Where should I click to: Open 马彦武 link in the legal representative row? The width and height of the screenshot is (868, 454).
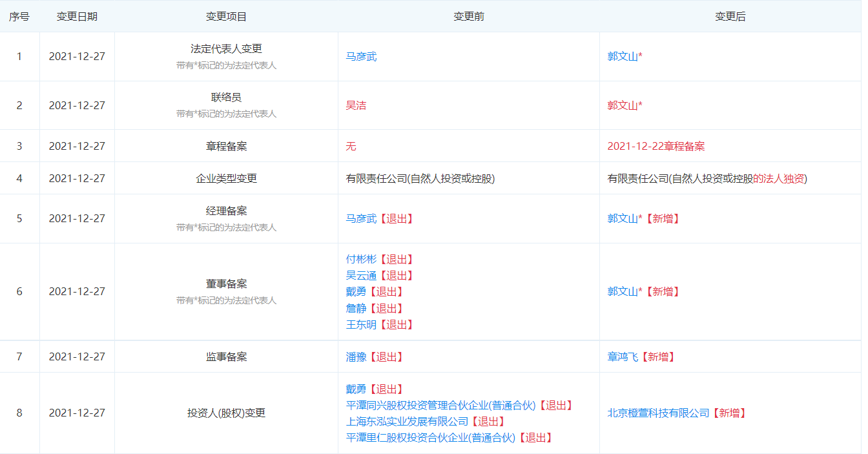click(361, 56)
